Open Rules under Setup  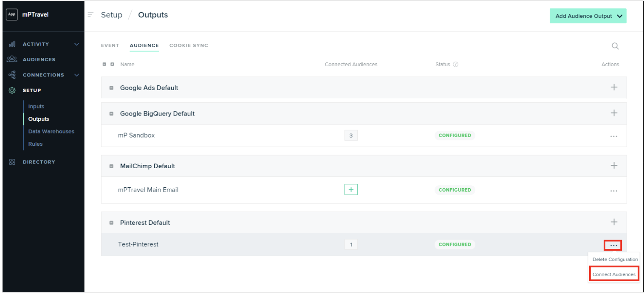coord(35,144)
